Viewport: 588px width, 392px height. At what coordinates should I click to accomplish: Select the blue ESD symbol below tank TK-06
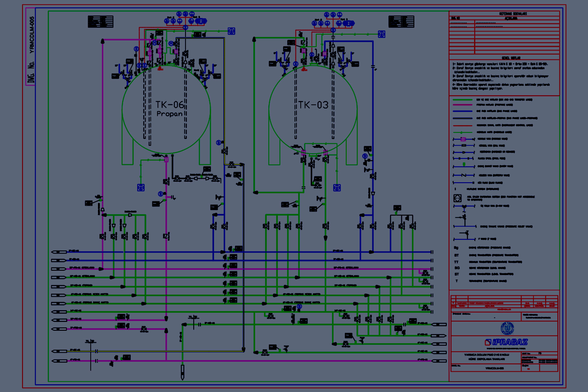(141, 188)
